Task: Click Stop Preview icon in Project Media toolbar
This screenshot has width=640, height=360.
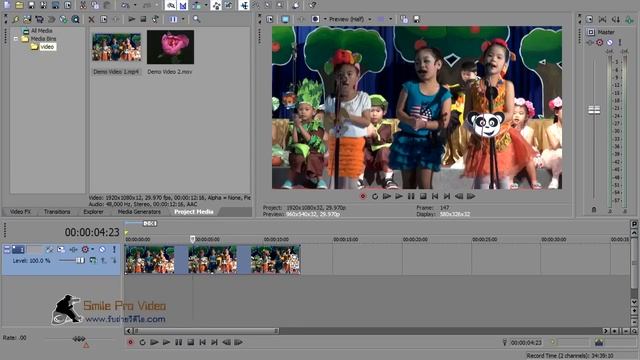Action: [143, 19]
